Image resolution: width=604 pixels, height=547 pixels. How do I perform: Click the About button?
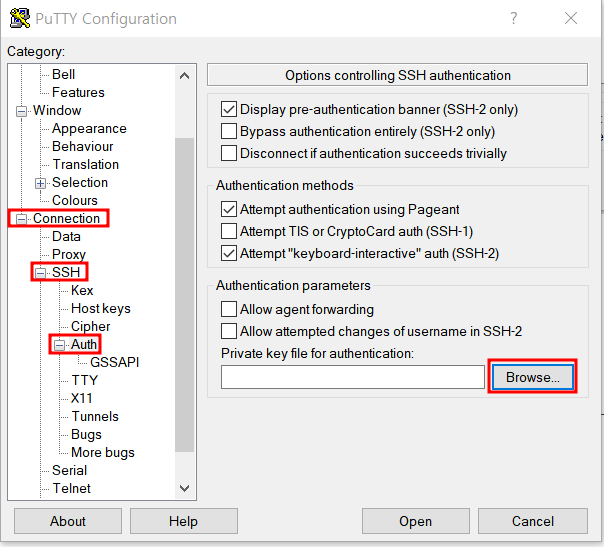point(68,521)
